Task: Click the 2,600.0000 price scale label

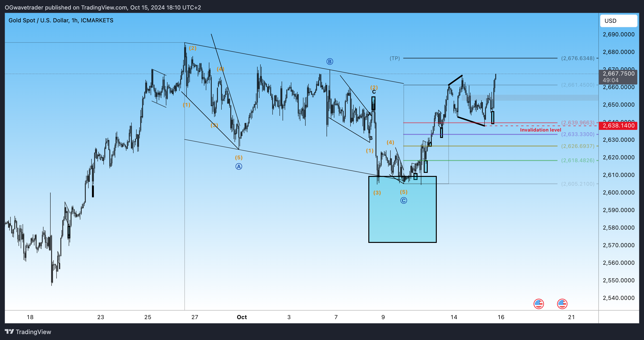Action: pyautogui.click(x=619, y=192)
